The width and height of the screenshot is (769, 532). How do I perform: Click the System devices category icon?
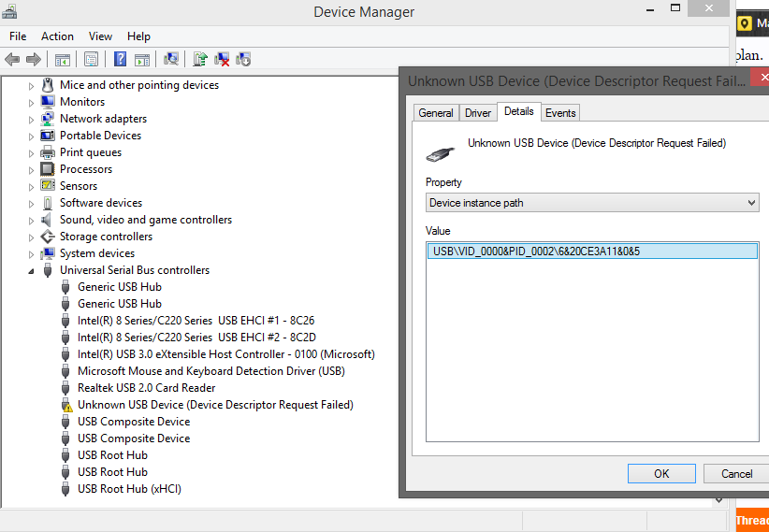point(48,253)
